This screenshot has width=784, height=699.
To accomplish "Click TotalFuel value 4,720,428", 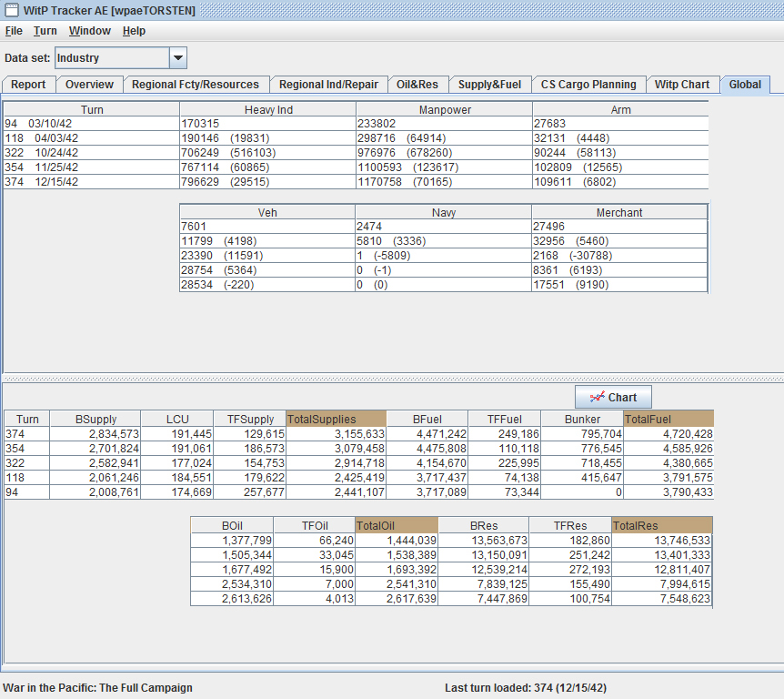I will [668, 434].
